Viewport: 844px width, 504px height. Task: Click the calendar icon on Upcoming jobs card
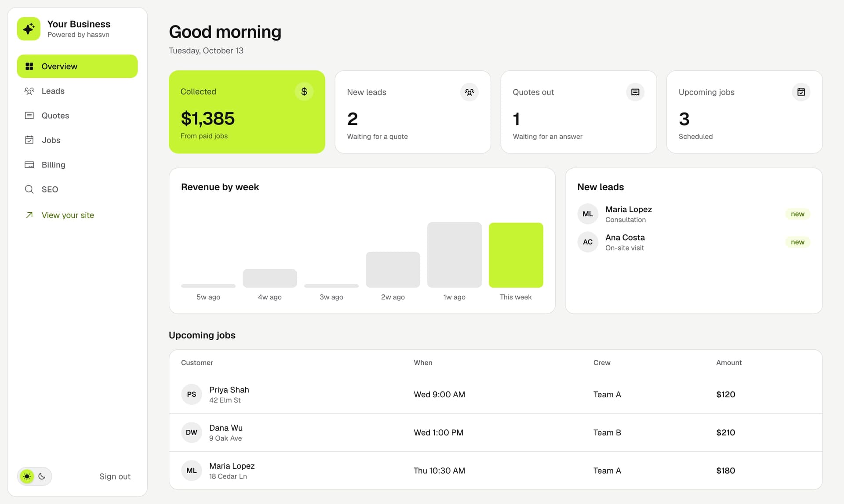801,92
